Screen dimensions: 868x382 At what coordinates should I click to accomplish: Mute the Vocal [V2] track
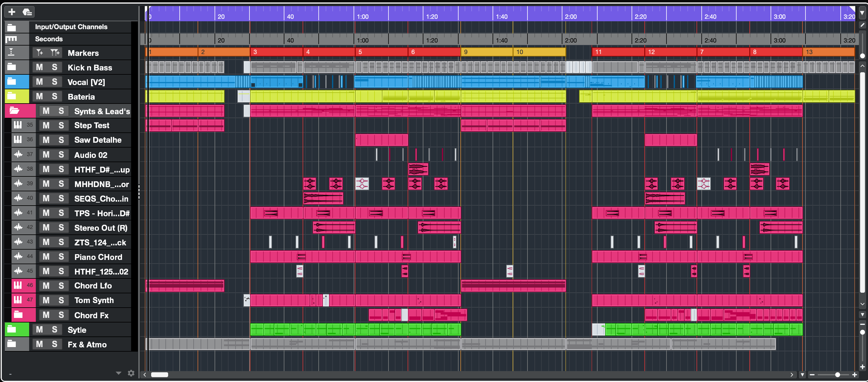click(x=39, y=82)
